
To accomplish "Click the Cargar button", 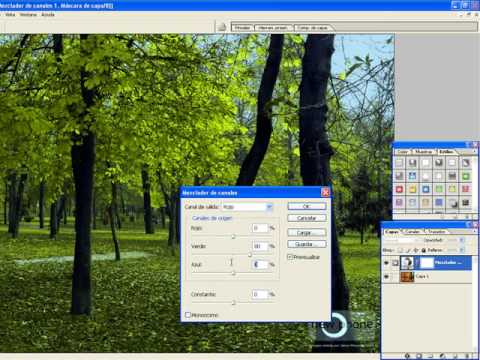I will (307, 233).
